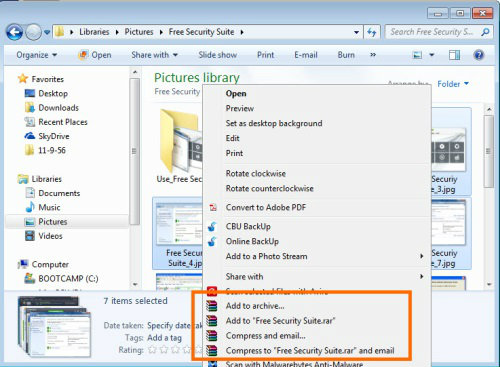Select the Free Security Suite_4.jpg thumbnail
Screen dimensions: 500x367
[178, 233]
